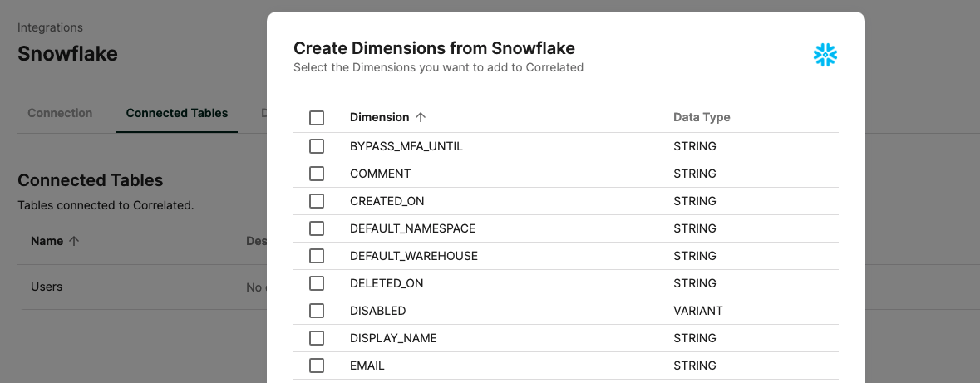Go to Integrations breadcrumb link

(50, 27)
